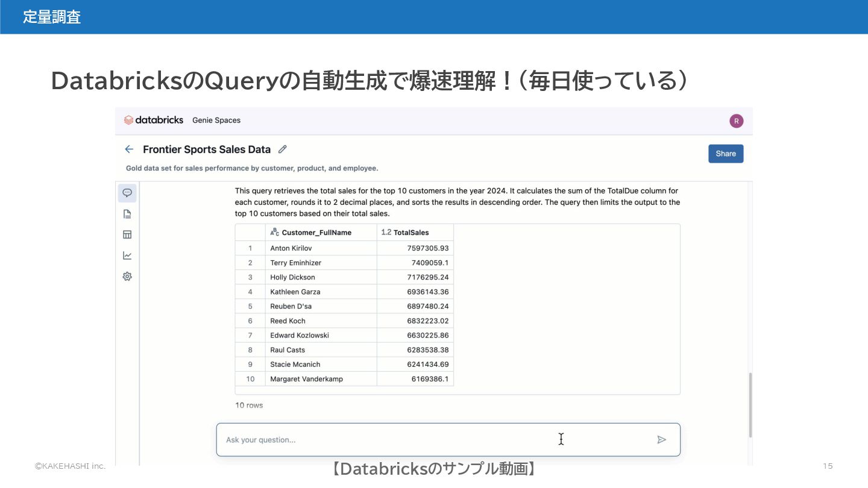Image resolution: width=868 pixels, height=488 pixels.
Task: Click the Frontier Sports Sales Data title
Action: (207, 149)
